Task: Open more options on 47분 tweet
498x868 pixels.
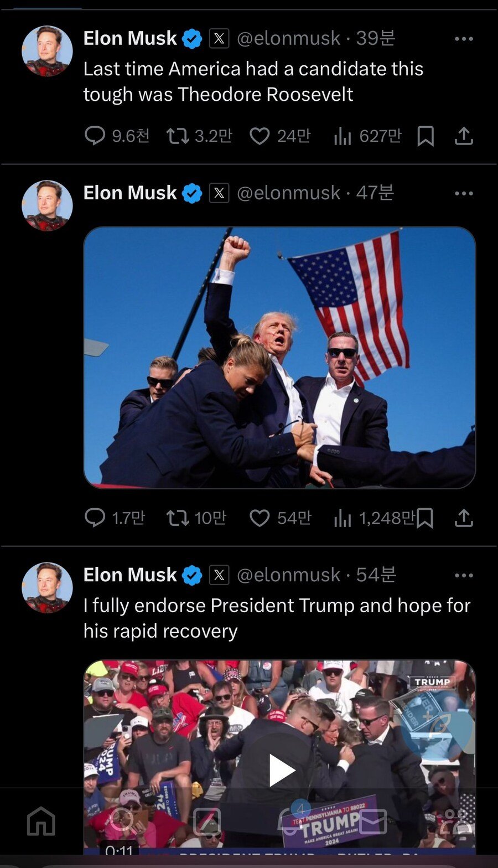Action: click(x=464, y=194)
